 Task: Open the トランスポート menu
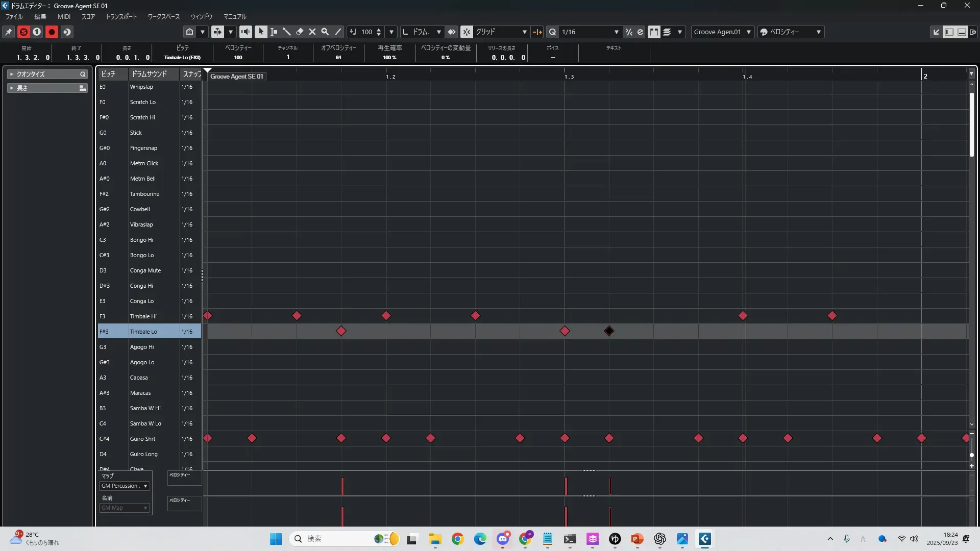point(121,16)
